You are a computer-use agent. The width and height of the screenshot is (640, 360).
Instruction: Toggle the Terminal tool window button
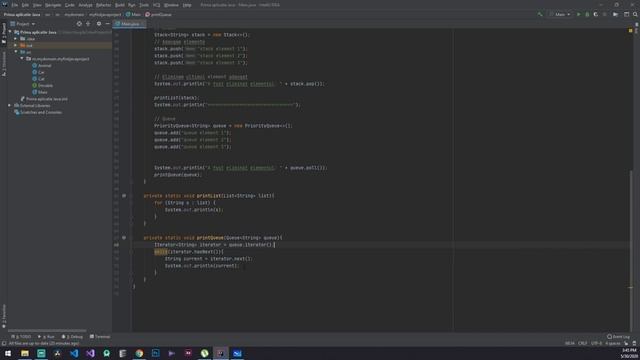100,337
